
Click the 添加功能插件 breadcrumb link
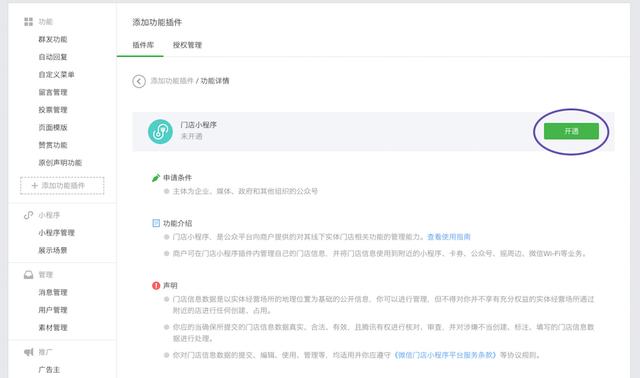tap(172, 81)
